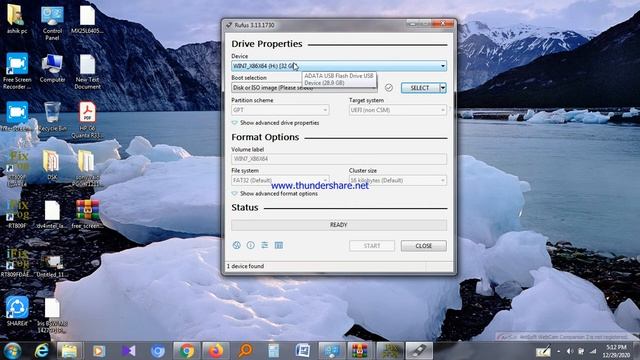Select the MX25L6405 file on desktop

[87, 20]
